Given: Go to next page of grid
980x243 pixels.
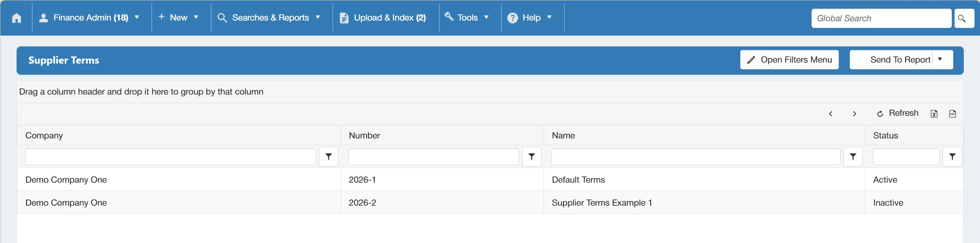Looking at the screenshot, I should tap(854, 114).
